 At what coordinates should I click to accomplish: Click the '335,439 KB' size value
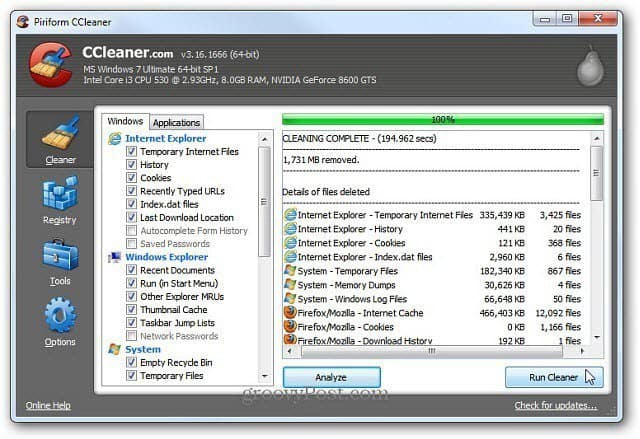[x=502, y=215]
